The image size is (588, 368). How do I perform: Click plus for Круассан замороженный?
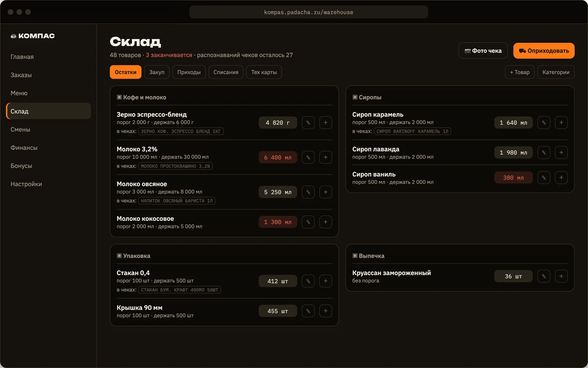[x=561, y=276]
